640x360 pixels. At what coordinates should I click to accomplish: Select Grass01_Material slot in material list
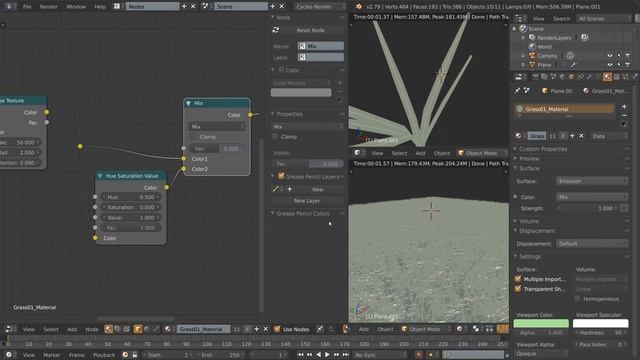[565, 109]
